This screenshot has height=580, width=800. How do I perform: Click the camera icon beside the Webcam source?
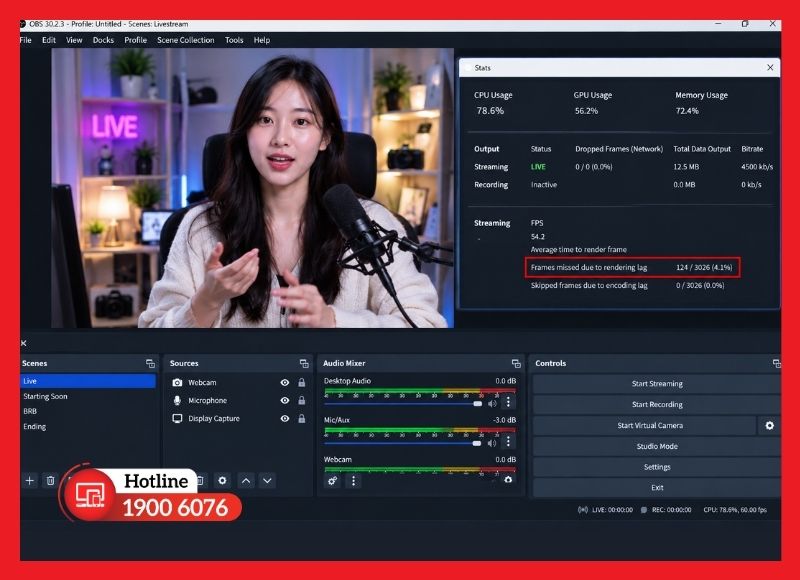[177, 383]
